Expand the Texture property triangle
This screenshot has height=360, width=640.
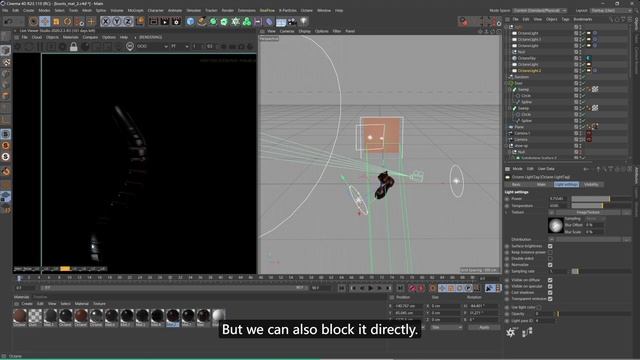[x=507, y=213]
